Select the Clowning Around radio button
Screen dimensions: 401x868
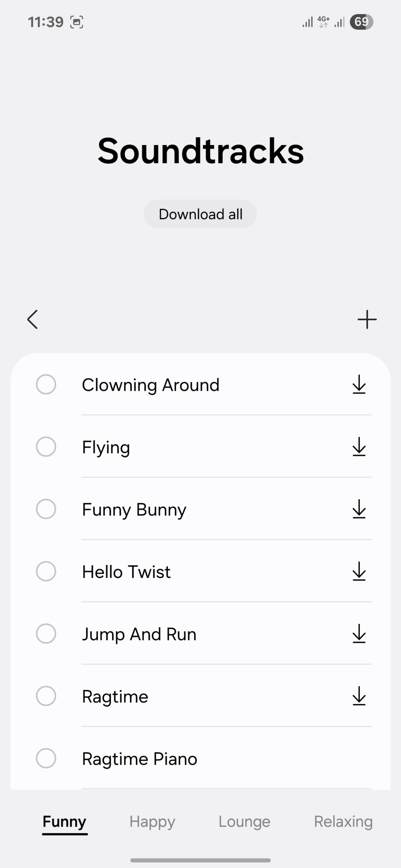click(x=46, y=384)
